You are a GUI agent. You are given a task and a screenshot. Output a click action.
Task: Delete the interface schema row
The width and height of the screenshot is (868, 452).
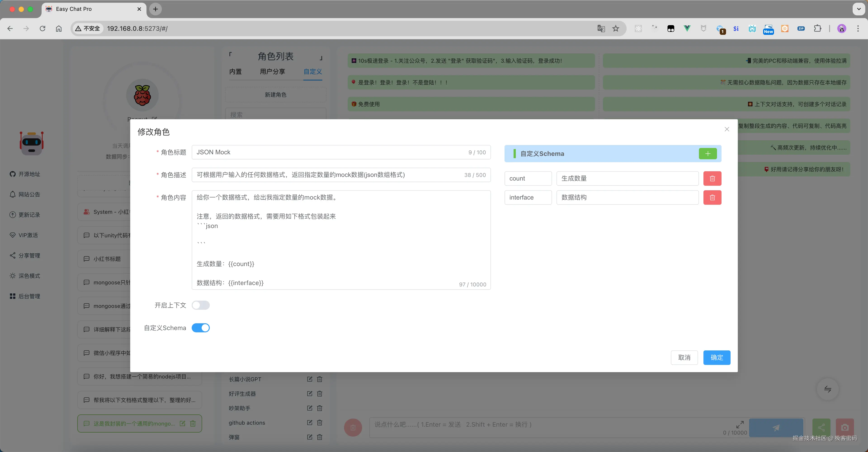tap(712, 197)
